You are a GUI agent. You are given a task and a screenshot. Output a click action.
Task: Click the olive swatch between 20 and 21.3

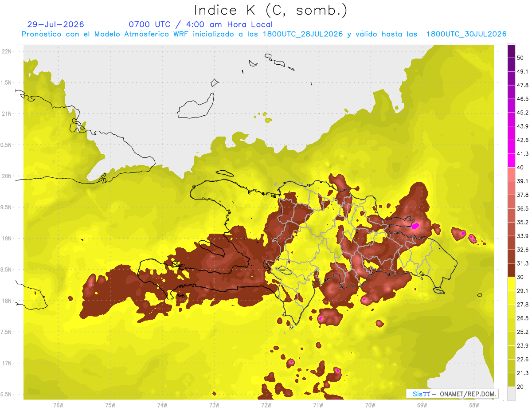click(511, 380)
